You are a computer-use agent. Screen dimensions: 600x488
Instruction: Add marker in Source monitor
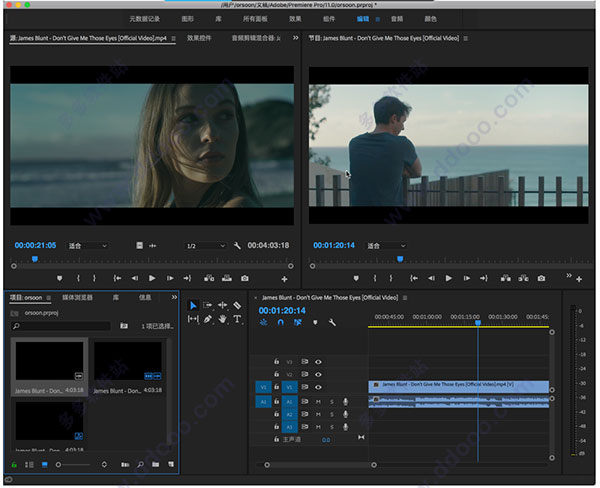point(59,279)
